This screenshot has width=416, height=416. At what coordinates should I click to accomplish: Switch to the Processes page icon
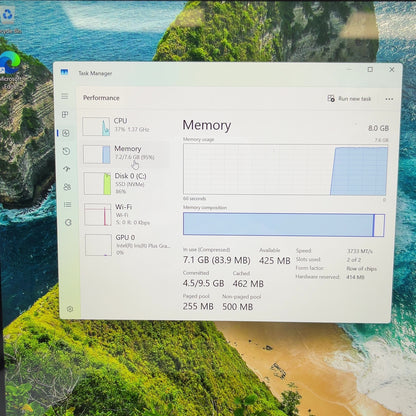[65, 115]
